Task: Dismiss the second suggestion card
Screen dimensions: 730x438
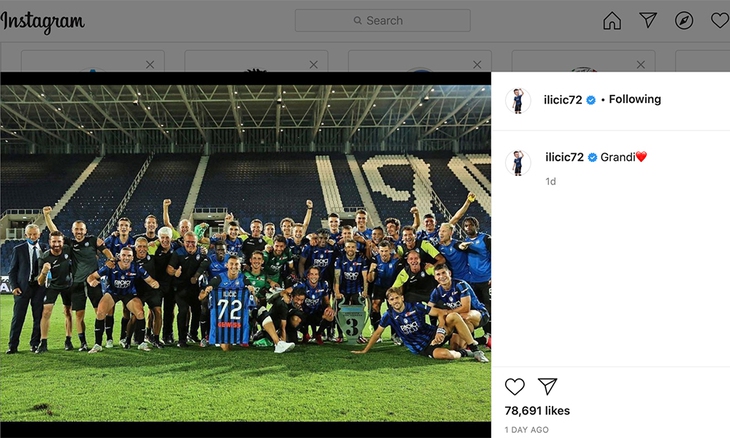Action: 314,65
